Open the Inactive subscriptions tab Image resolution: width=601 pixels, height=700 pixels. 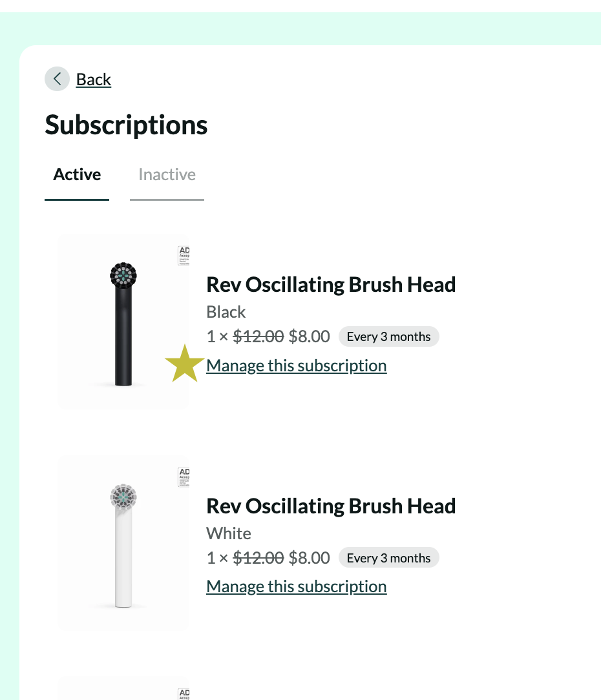[167, 175]
